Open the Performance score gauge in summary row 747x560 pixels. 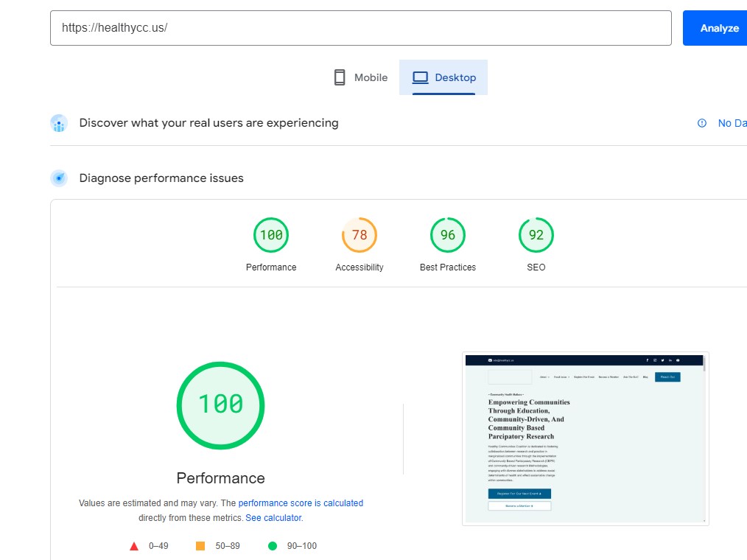[x=271, y=236]
